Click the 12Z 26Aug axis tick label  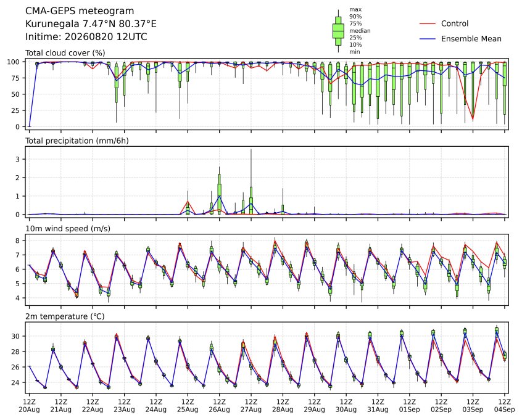click(220, 406)
